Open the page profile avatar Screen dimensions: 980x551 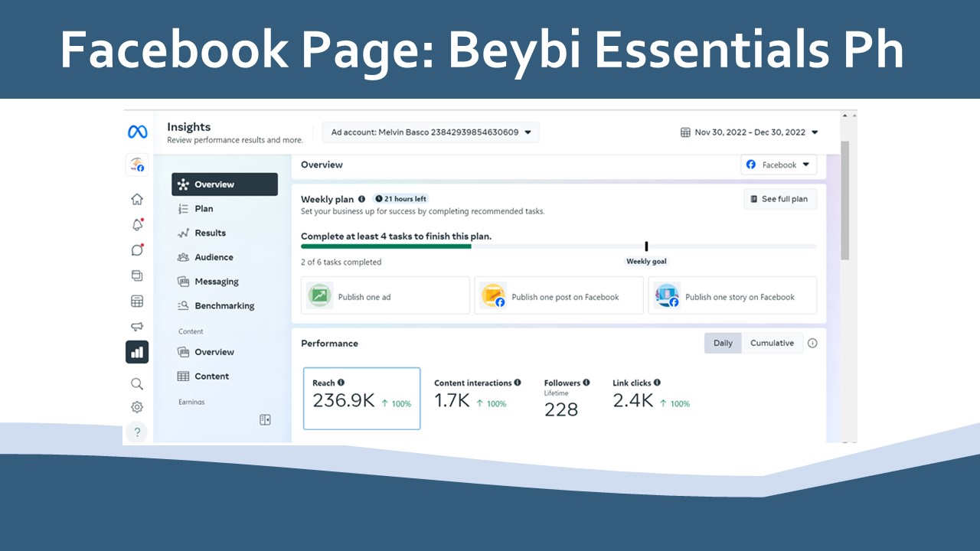coord(137,165)
